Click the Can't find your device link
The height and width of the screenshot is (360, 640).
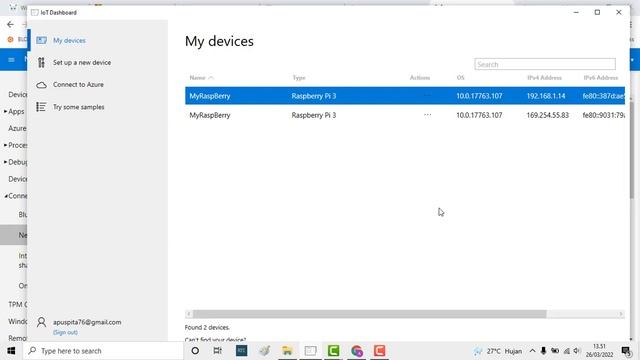point(215,340)
